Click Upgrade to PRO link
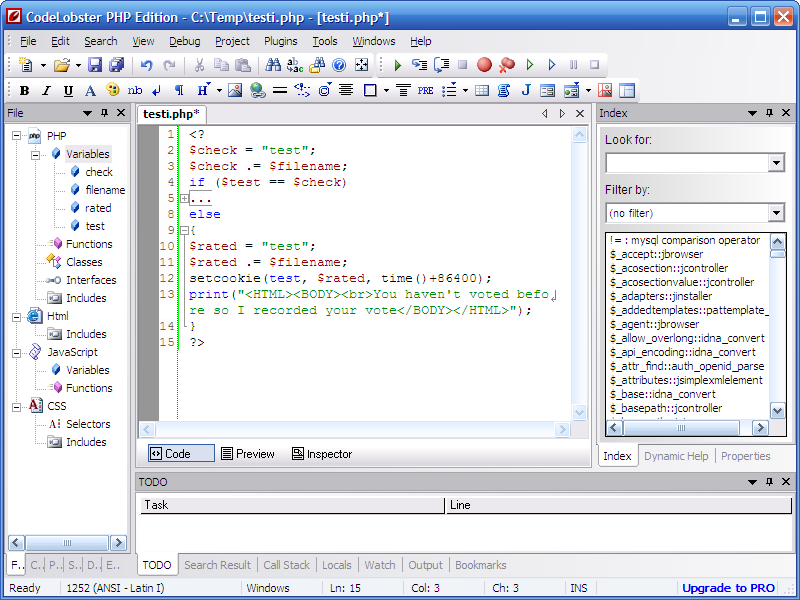Viewport: 800px width, 600px height. point(729,588)
